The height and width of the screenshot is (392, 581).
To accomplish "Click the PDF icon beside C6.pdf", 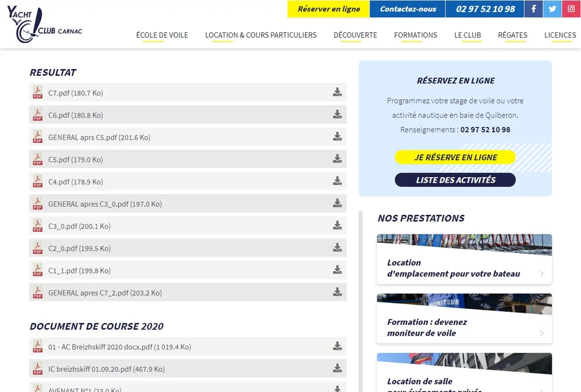I will pyautogui.click(x=38, y=115).
